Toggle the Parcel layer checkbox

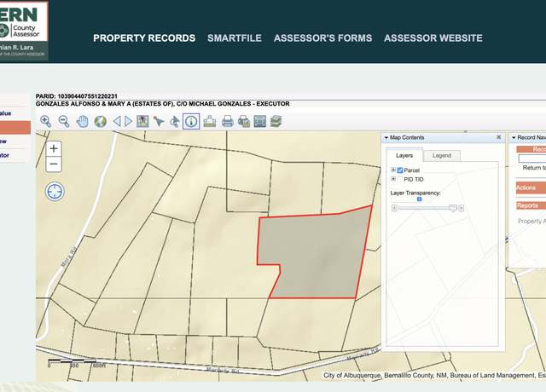400,170
